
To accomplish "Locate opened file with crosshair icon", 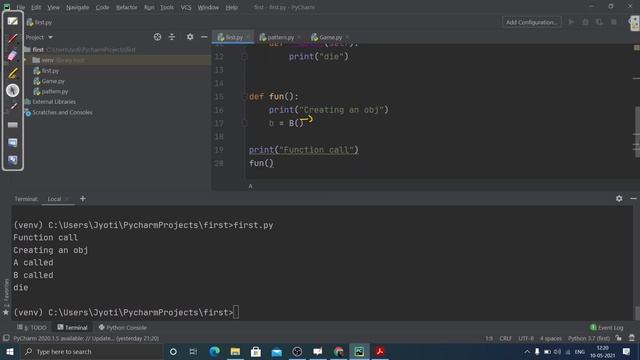I will coord(157,37).
